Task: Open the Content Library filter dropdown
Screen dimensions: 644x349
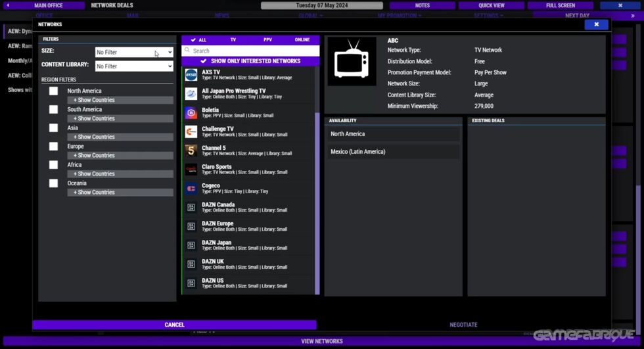Action: coord(133,66)
